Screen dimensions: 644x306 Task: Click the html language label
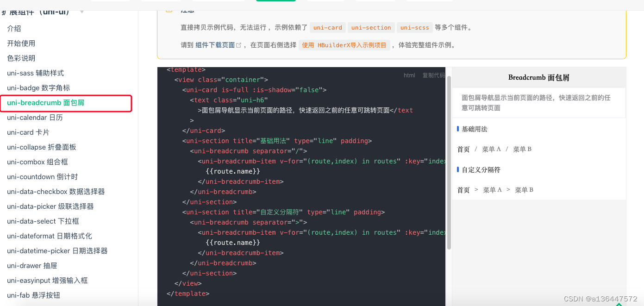[409, 75]
